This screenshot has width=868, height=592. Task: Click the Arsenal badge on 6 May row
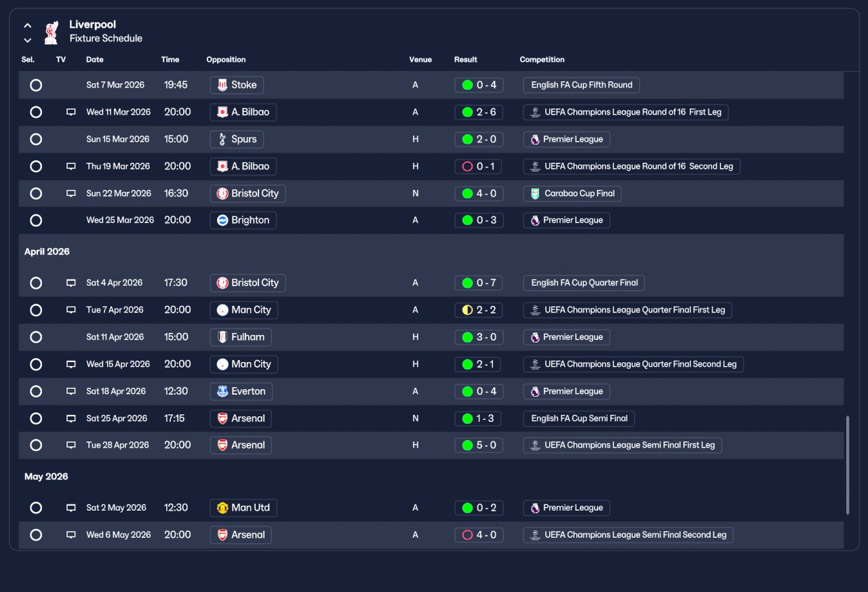click(222, 535)
